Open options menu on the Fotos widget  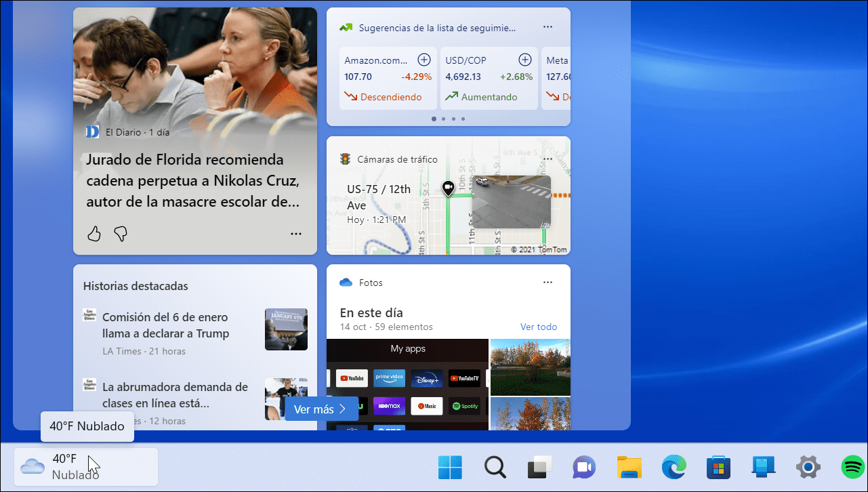coord(547,283)
